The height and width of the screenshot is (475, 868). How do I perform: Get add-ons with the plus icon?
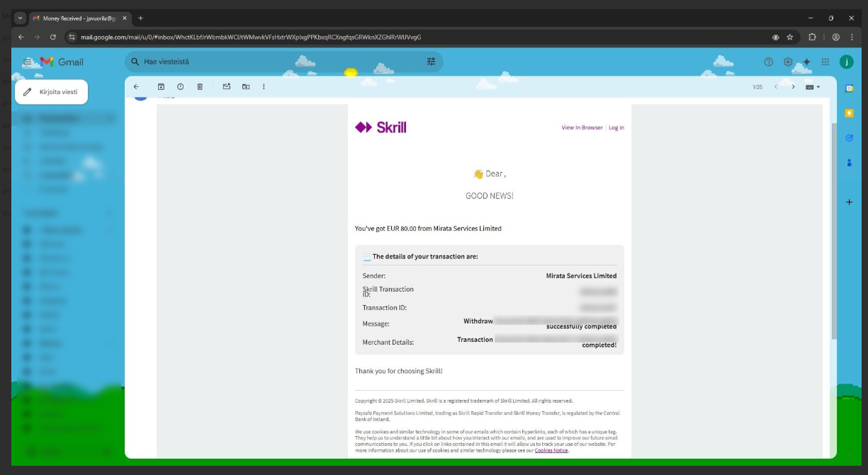point(849,202)
